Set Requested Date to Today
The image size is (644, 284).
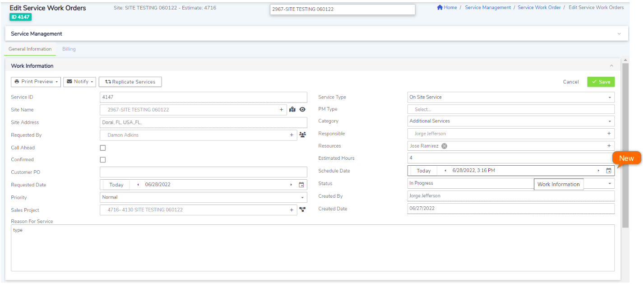tap(116, 185)
